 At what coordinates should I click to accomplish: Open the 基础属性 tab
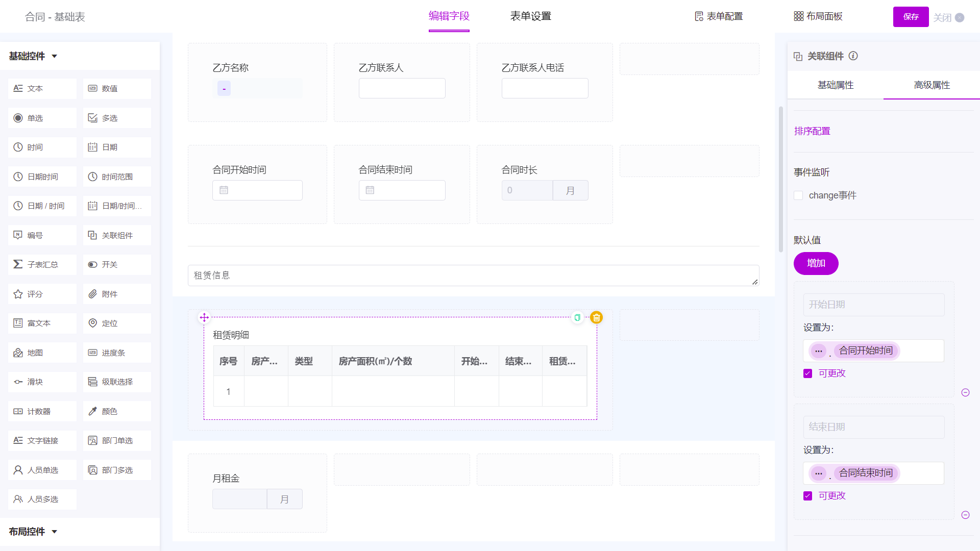(836, 85)
